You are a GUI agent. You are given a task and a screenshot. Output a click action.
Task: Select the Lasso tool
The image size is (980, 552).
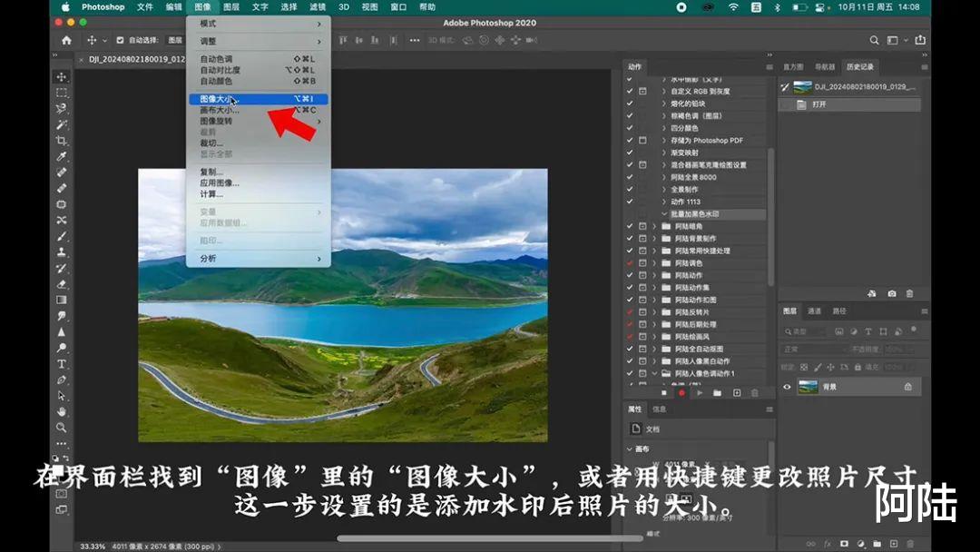(62, 108)
